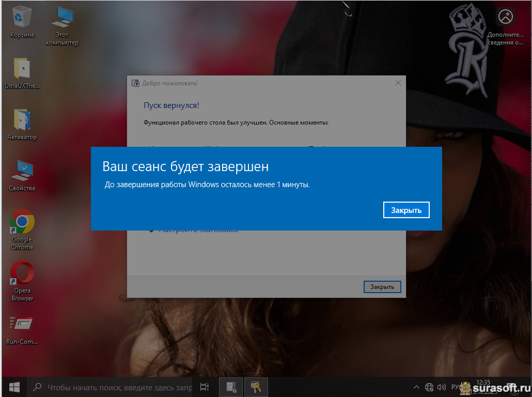
Task: Open the Свойства desktop shortcut
Action: [22, 171]
